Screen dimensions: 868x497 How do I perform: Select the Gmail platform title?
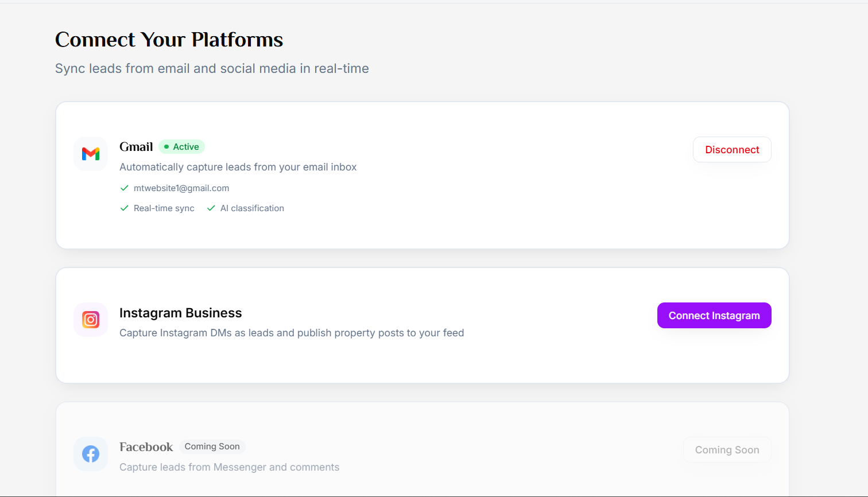click(x=136, y=147)
